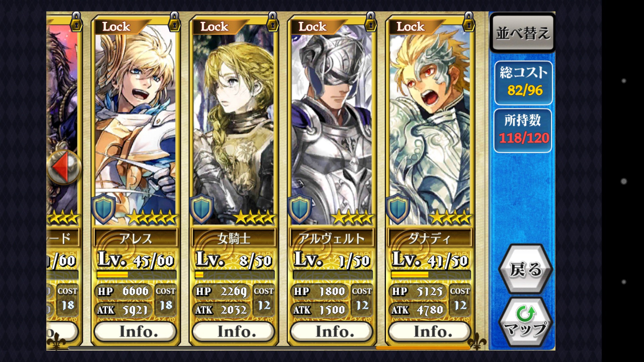Select アレス character portrait

click(x=135, y=124)
